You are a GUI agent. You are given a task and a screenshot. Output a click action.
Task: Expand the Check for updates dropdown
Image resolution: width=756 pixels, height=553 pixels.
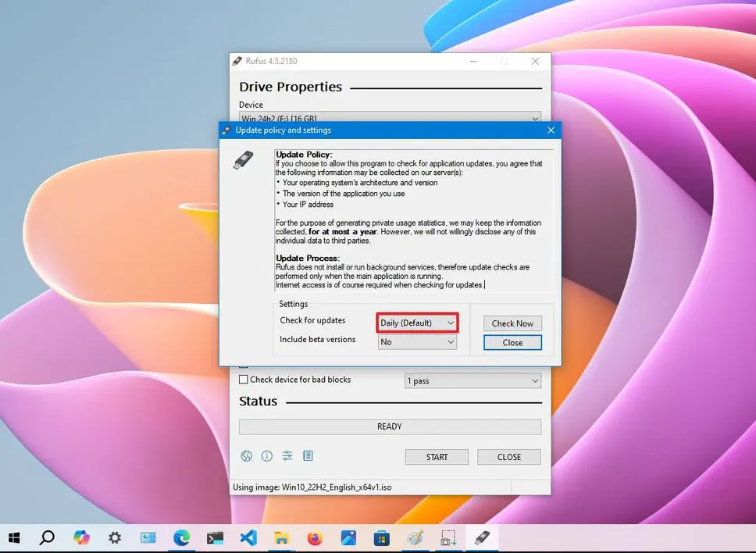(x=417, y=323)
